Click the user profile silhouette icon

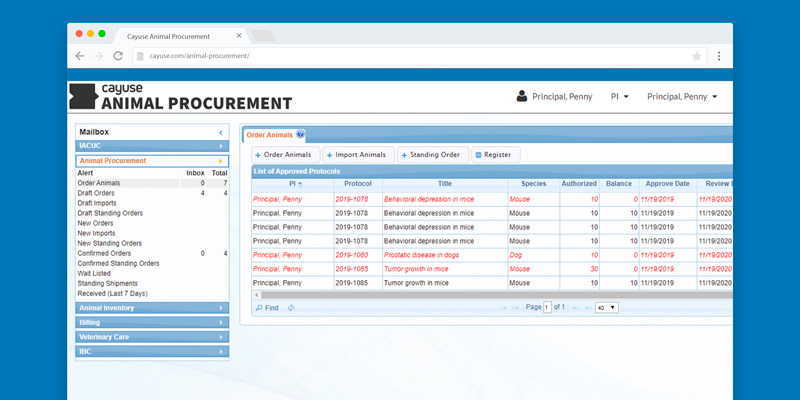click(x=521, y=96)
